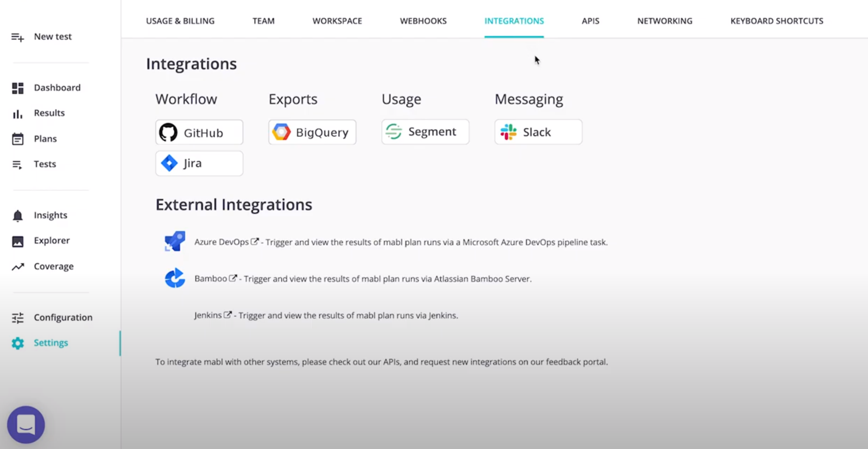The height and width of the screenshot is (449, 868).
Task: Go to Tests in the sidebar
Action: pyautogui.click(x=45, y=164)
